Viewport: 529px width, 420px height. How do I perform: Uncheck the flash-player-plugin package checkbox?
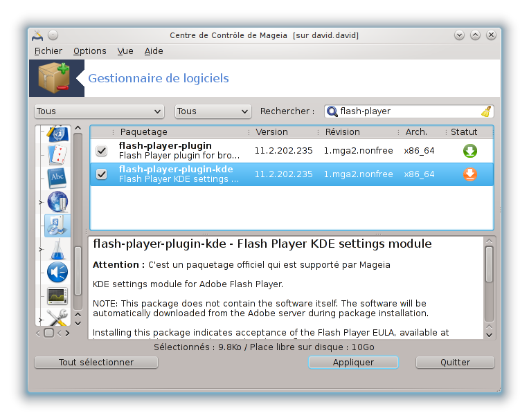pos(101,151)
